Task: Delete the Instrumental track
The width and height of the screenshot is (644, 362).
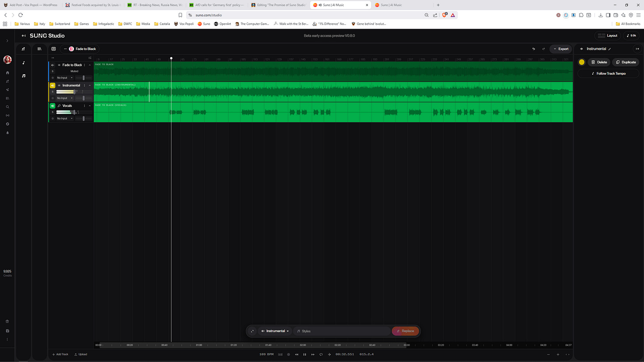Action: tap(599, 62)
